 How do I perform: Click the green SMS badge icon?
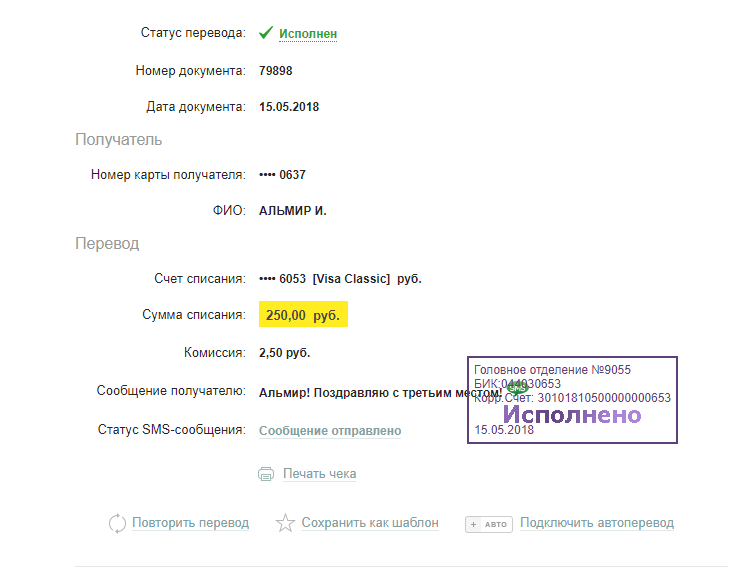tap(517, 388)
